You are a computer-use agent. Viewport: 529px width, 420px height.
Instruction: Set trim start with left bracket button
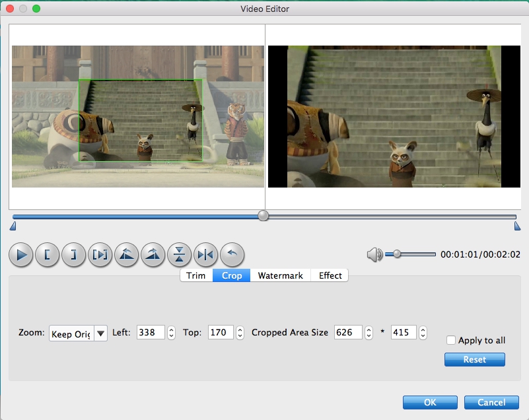pos(48,255)
